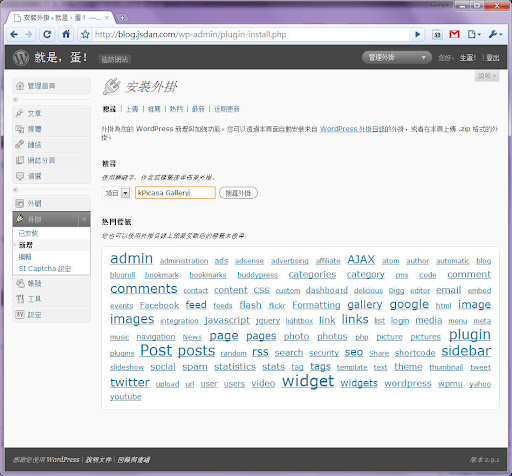Reload the page with the refresh icon

(x=47, y=34)
